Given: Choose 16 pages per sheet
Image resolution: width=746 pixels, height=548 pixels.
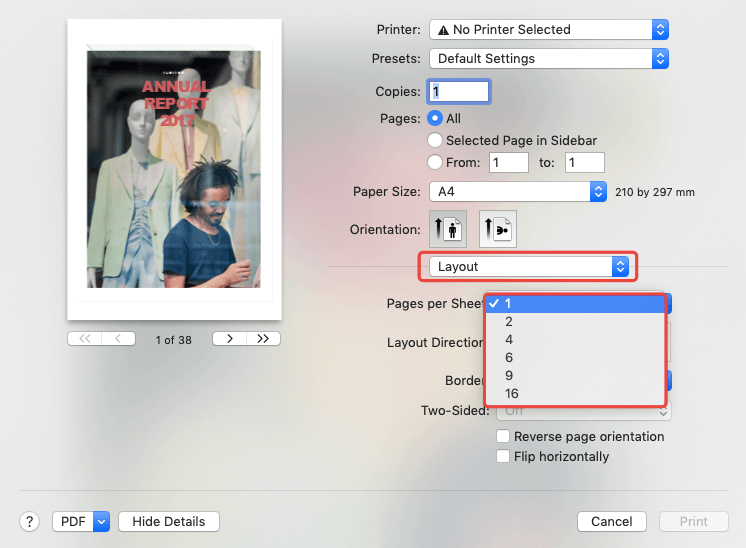Looking at the screenshot, I should click(x=512, y=393).
